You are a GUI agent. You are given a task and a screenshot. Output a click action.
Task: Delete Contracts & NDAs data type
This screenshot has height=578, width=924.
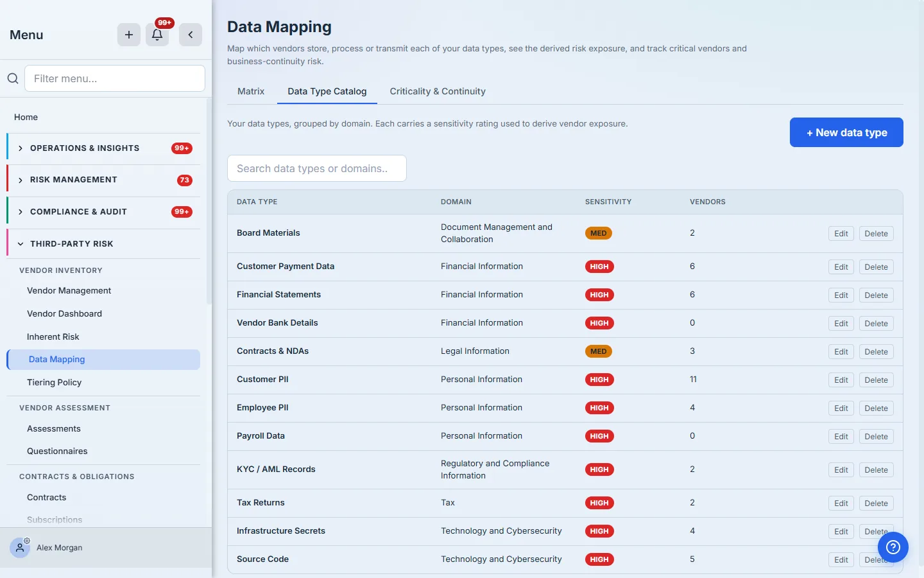point(876,352)
